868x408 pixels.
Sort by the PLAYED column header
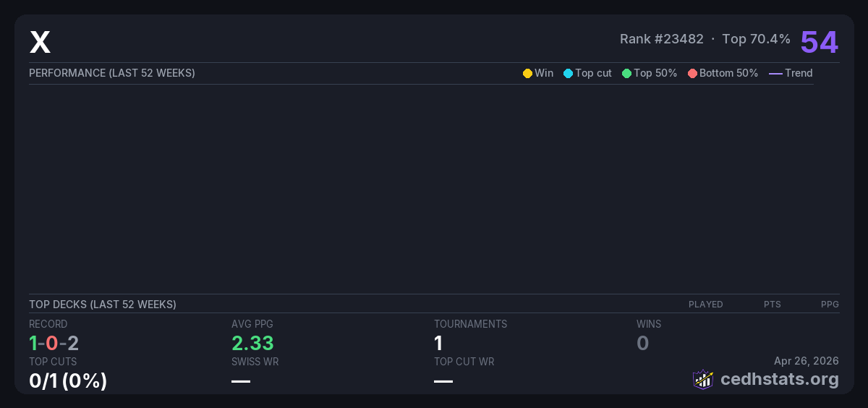(x=705, y=305)
